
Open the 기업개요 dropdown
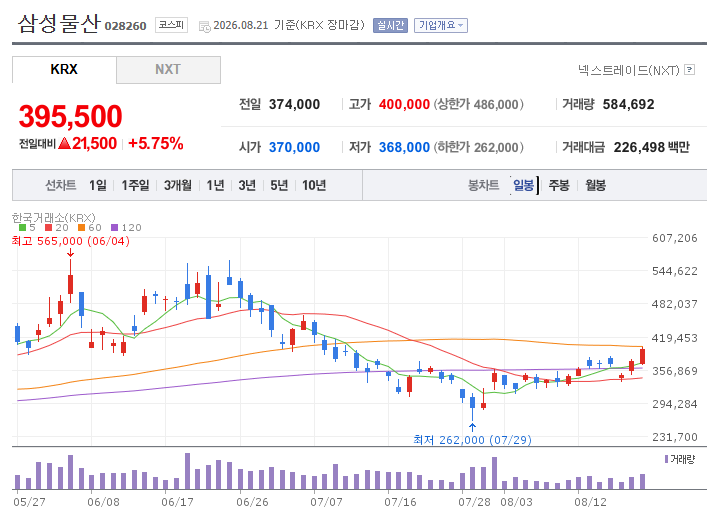(441, 25)
